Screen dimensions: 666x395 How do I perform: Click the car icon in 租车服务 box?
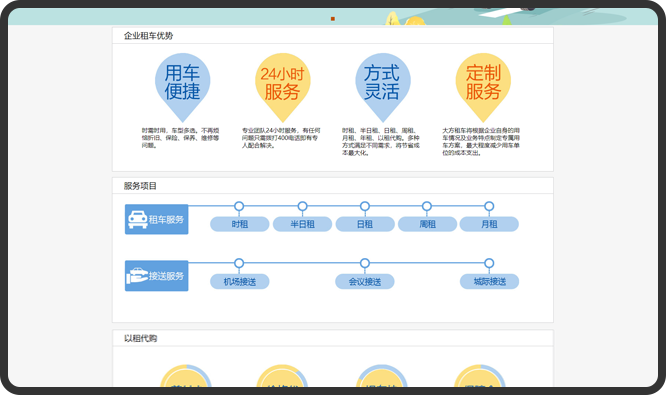[138, 219]
